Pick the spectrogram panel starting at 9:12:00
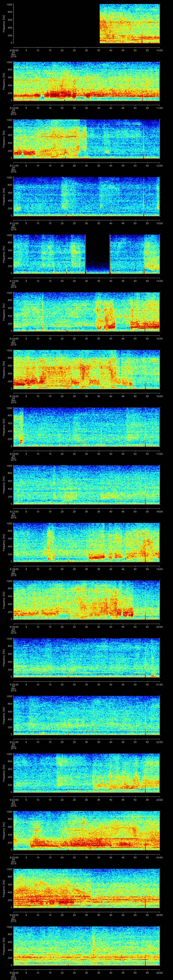Screen dimensions: 173x980 click(86, 196)
